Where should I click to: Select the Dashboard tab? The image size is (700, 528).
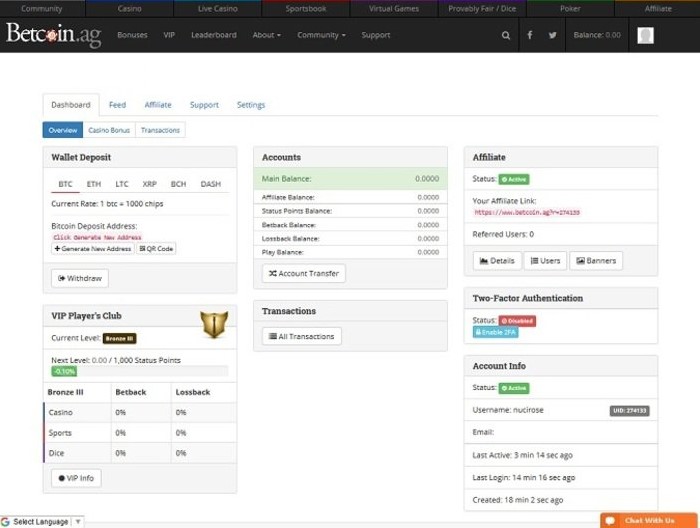[71, 105]
